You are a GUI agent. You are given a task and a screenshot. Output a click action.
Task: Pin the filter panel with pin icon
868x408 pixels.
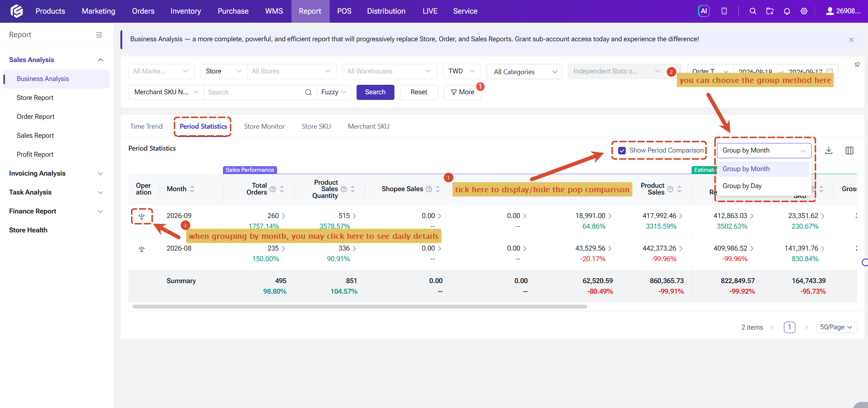click(x=857, y=65)
